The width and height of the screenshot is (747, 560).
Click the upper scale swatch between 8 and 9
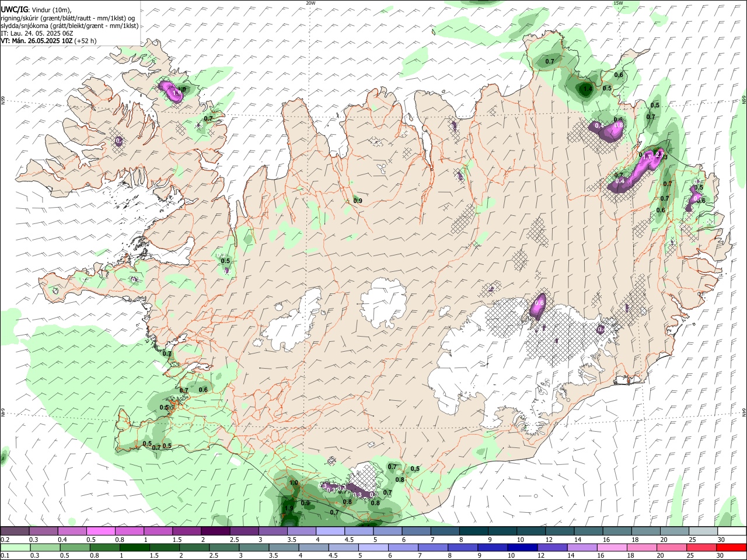[473, 531]
